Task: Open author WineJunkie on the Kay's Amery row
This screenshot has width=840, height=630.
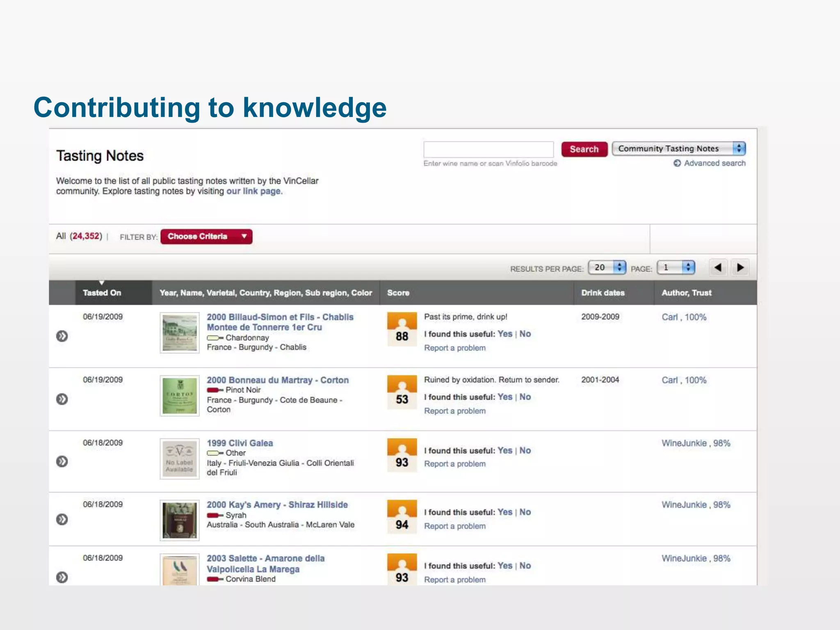Action: (x=684, y=504)
